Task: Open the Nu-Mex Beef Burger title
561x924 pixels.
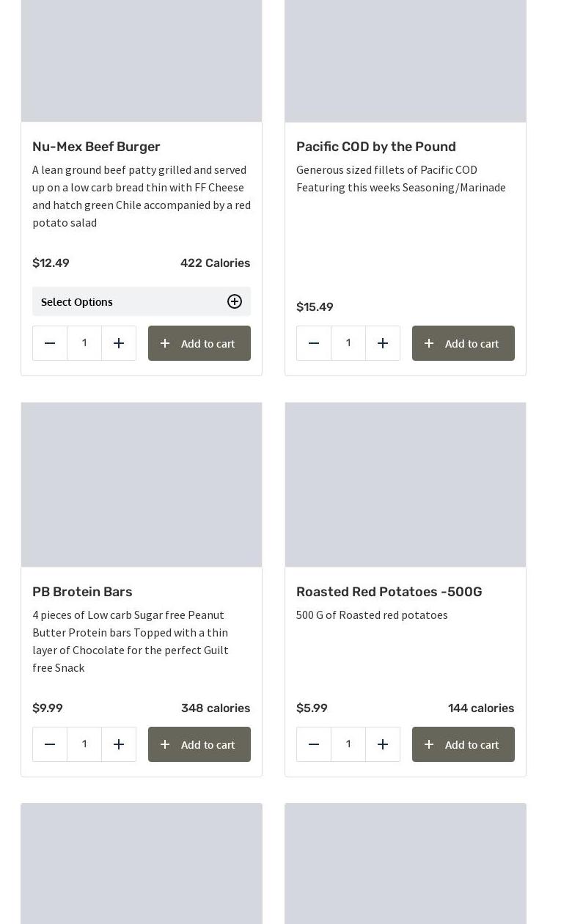Action: (x=96, y=147)
